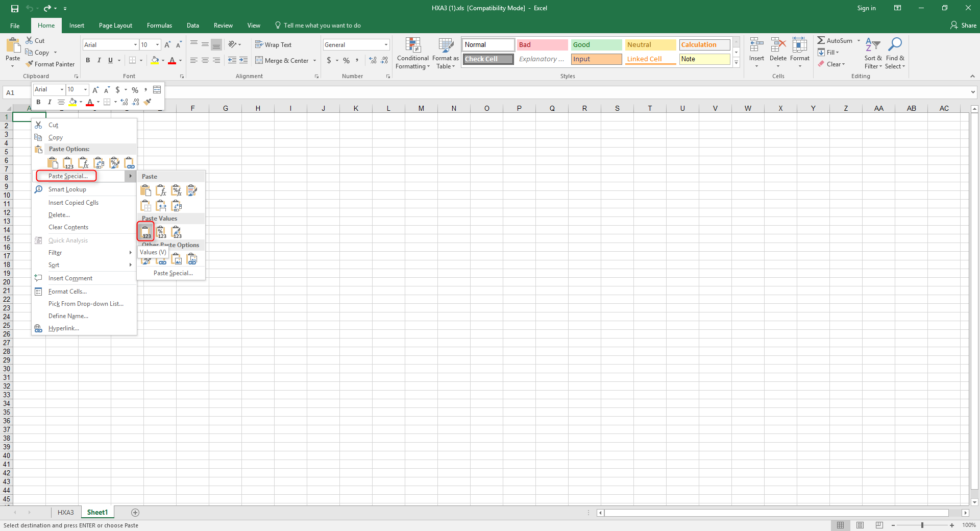Screen dimensions: 980x531
Task: Toggle Italic on the mini toolbar
Action: coord(50,102)
